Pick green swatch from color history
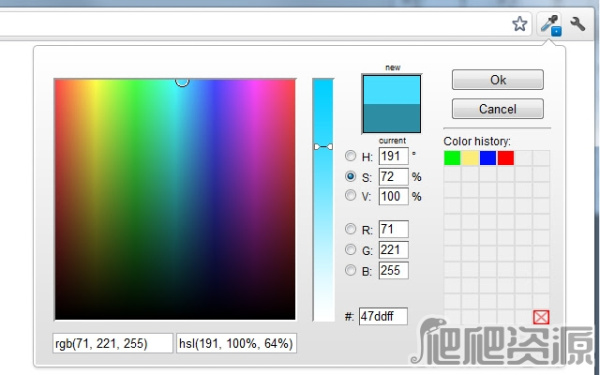This screenshot has width=600, height=375. 452,158
